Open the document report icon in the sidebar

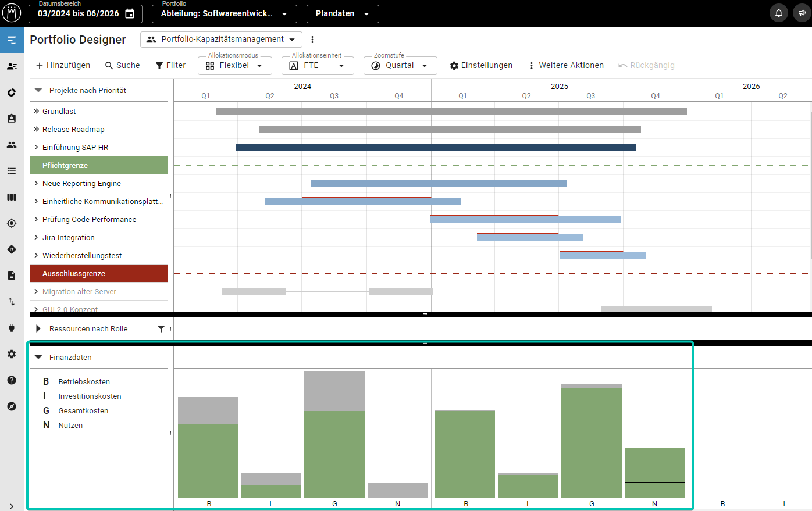pyautogui.click(x=12, y=276)
